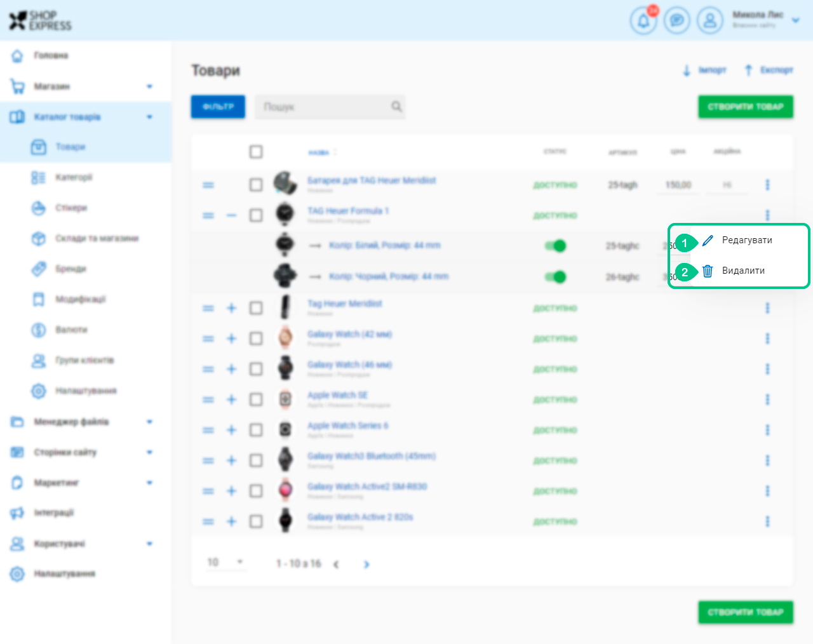This screenshot has height=644, width=813.
Task: Open Бренди from the sidebar
Action: click(71, 269)
